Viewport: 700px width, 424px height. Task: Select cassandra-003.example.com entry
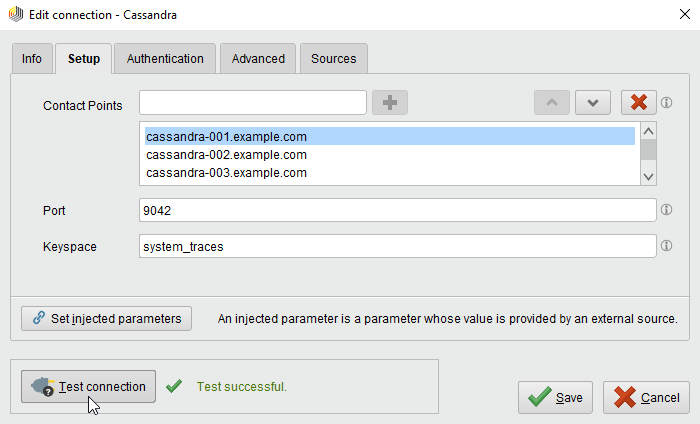[x=226, y=173]
